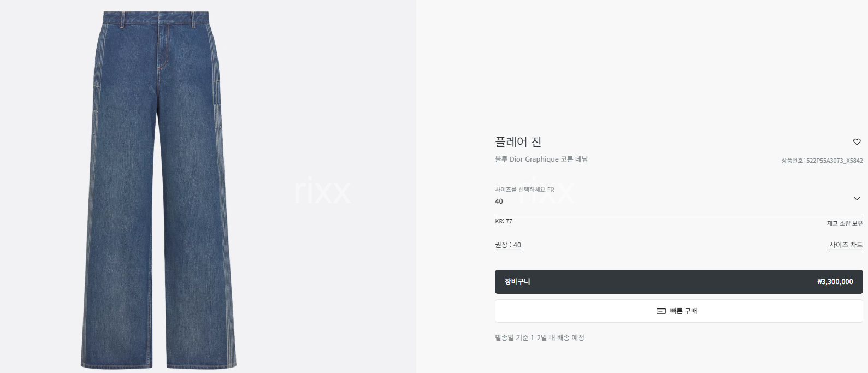Open the FR size field showing 40

[x=678, y=199]
